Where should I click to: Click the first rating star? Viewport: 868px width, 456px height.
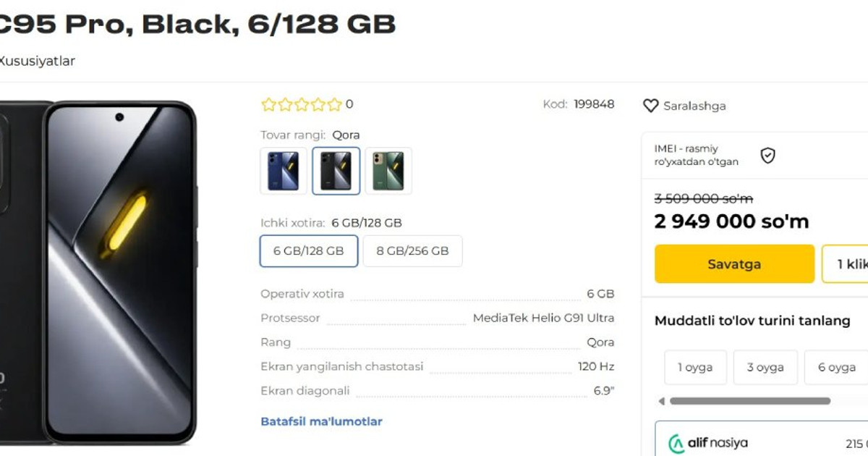point(269,104)
